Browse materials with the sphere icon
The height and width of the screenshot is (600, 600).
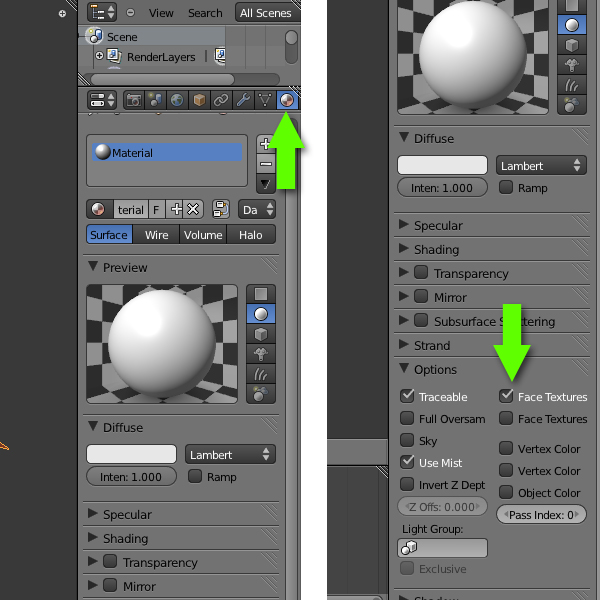tap(99, 209)
